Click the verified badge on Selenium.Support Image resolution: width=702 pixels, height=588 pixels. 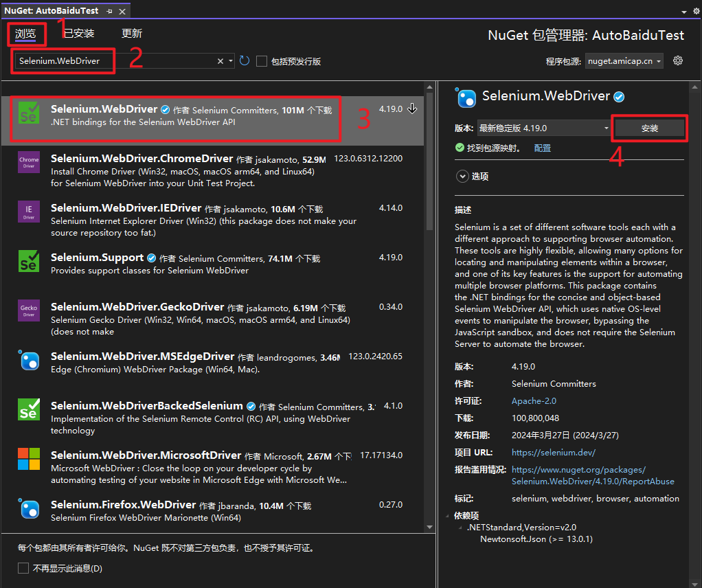coord(151,258)
